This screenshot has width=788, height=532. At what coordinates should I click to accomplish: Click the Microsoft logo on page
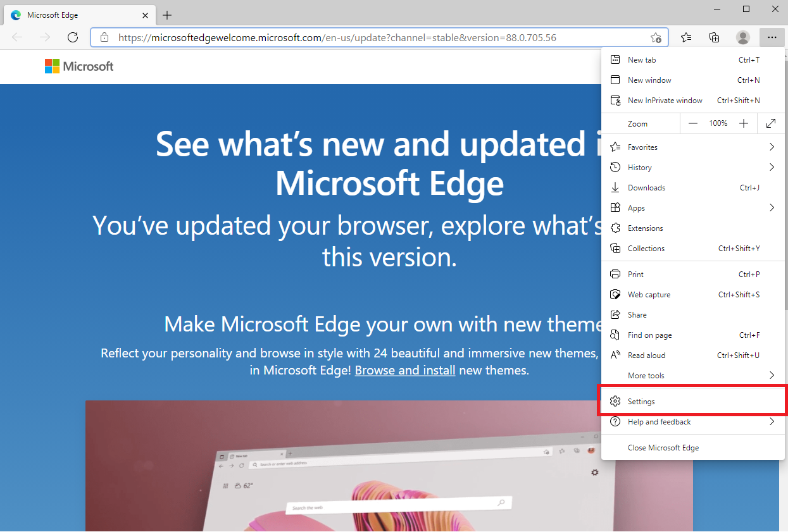tap(79, 66)
